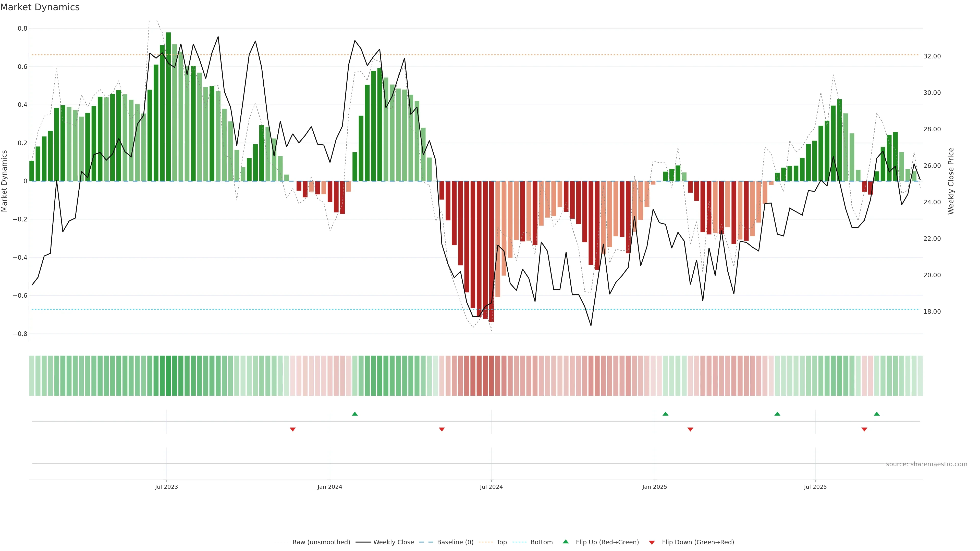The height and width of the screenshot is (551, 980).
Task: Click the source: sharemaestro.com text
Action: click(926, 464)
